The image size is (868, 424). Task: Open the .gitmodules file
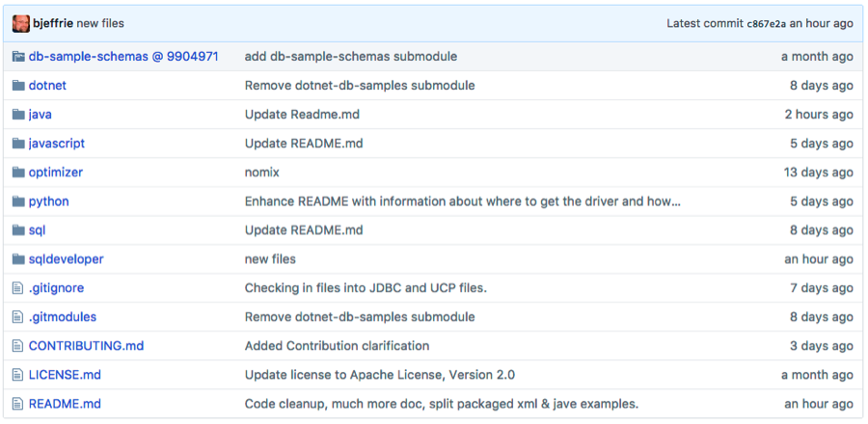pyautogui.click(x=63, y=317)
